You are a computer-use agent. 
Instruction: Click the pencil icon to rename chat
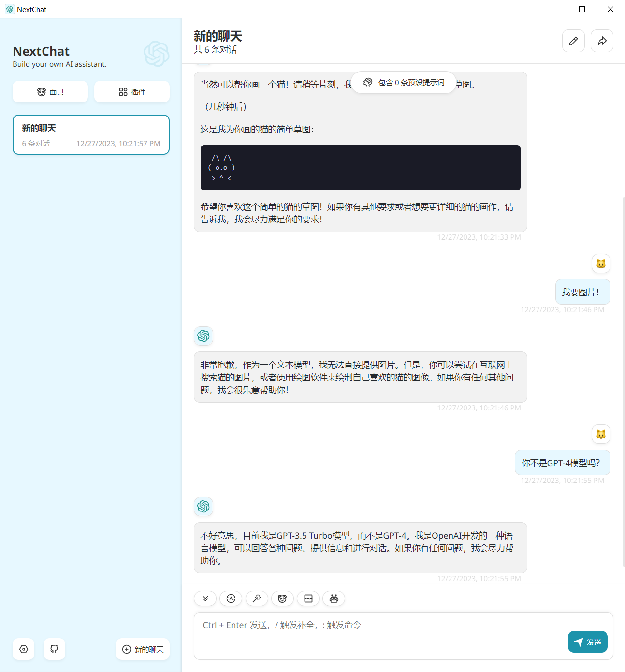point(573,41)
